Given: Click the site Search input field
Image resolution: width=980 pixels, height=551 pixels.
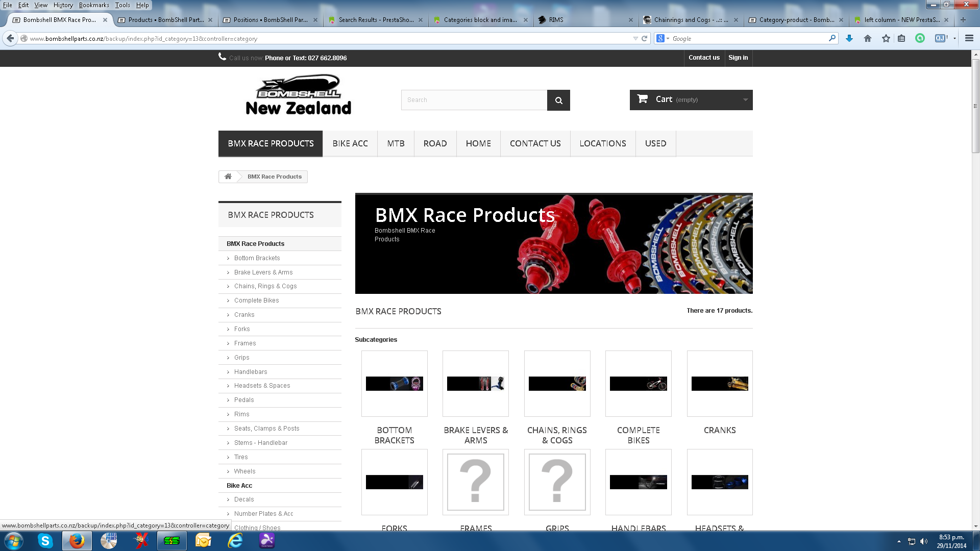Looking at the screenshot, I should (474, 100).
